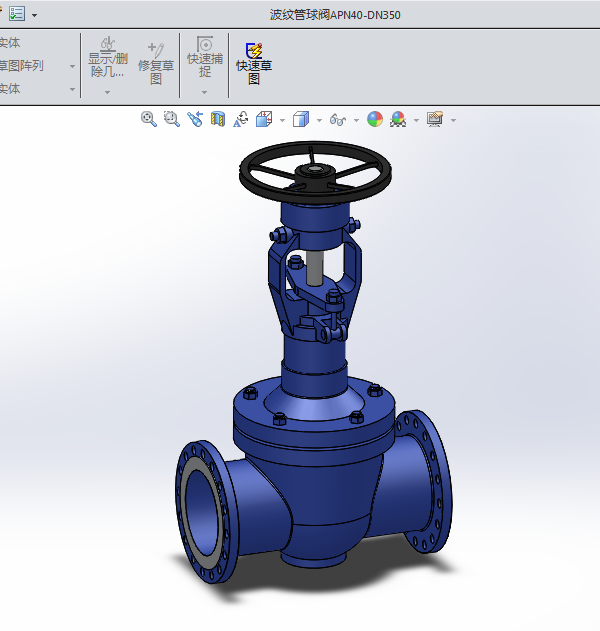This screenshot has height=631, width=600.
Task: Open dropdown under Quick Snaps (快速捕捉)
Action: pyautogui.click(x=204, y=93)
